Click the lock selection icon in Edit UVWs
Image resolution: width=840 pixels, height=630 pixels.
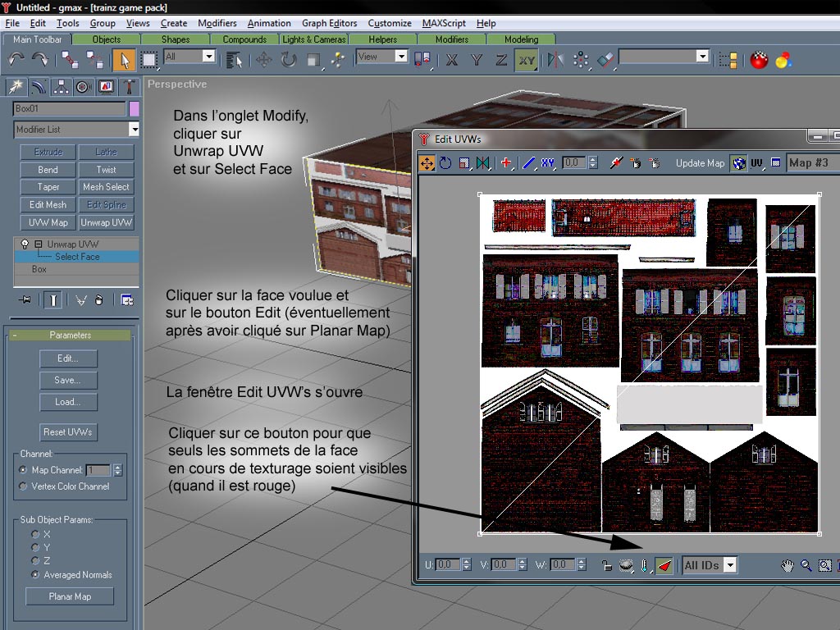click(606, 565)
